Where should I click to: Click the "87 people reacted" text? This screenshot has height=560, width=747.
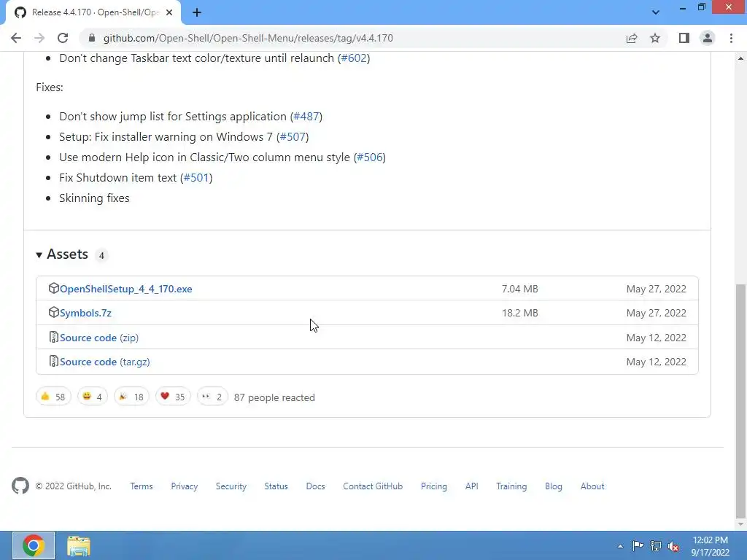coord(274,397)
